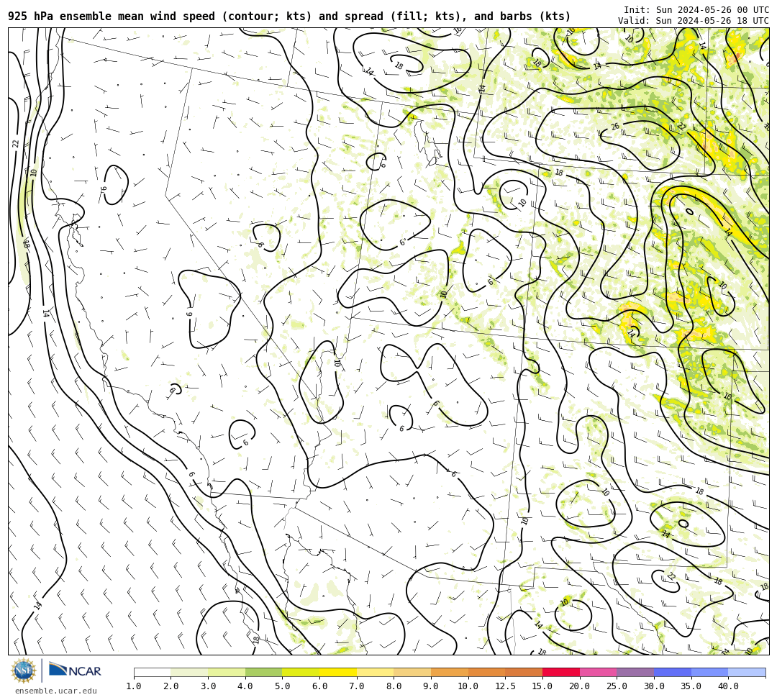Pick the orange 9.0–10.0 colorbar swatch
The width and height of the screenshot is (777, 700).
coord(450,672)
